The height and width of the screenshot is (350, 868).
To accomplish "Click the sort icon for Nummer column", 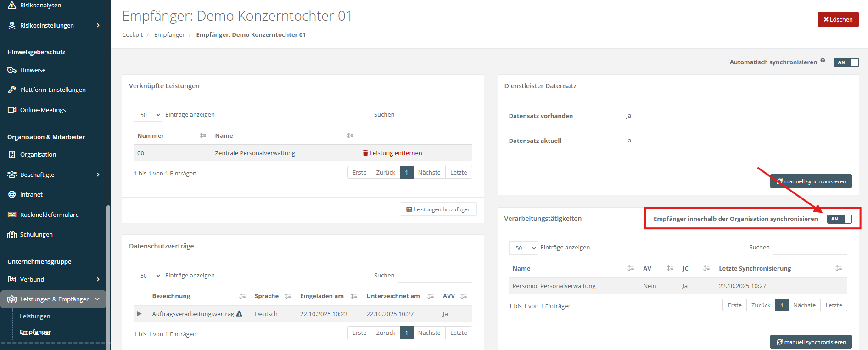I will 203,135.
